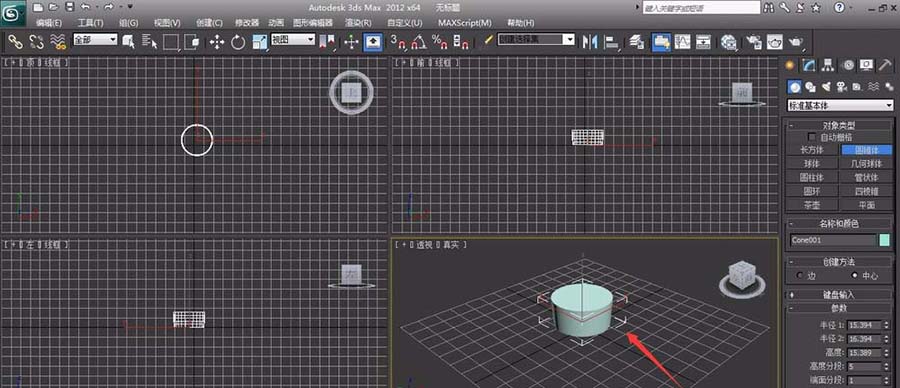Click the object color swatch beside Cone001
Screen dimensions: 900x388
tap(885, 240)
